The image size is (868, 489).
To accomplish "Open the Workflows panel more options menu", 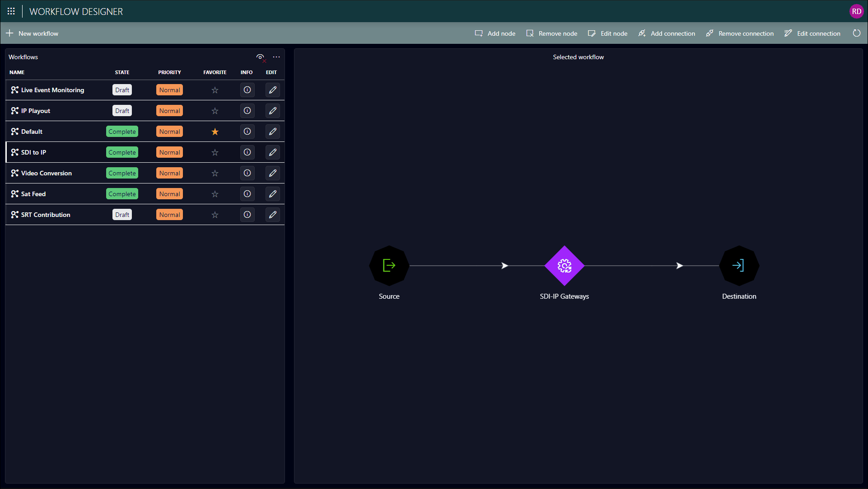I will 276,57.
